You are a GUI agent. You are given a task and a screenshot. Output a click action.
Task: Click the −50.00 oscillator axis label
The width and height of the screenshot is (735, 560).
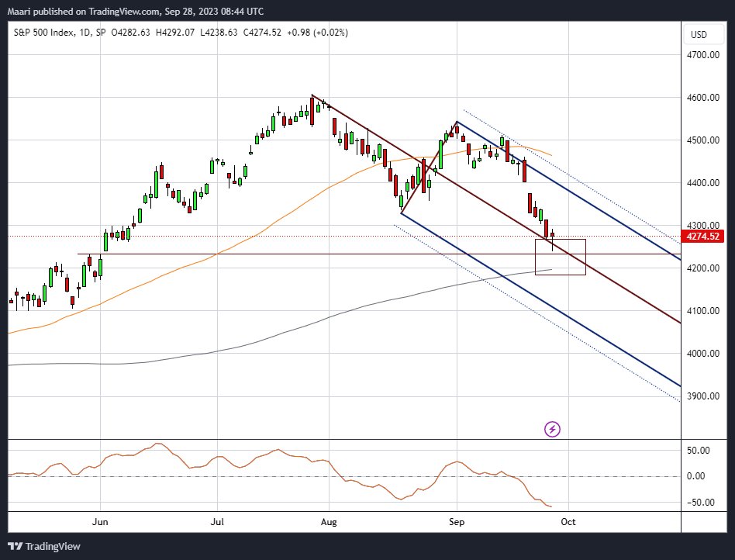700,503
